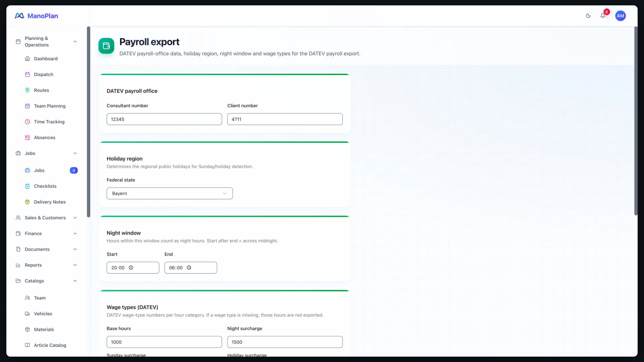Click the main page vertical scrollbar
644x362 pixels.
pyautogui.click(x=636, y=121)
